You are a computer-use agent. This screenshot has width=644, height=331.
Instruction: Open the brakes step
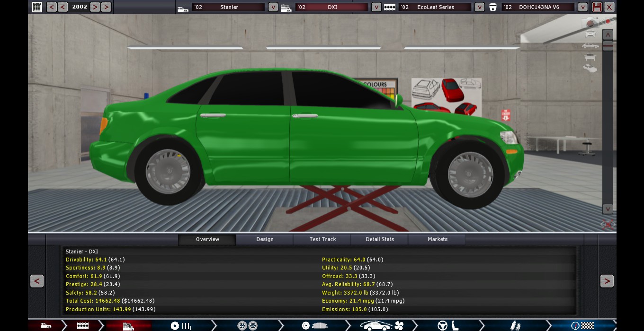click(314, 326)
